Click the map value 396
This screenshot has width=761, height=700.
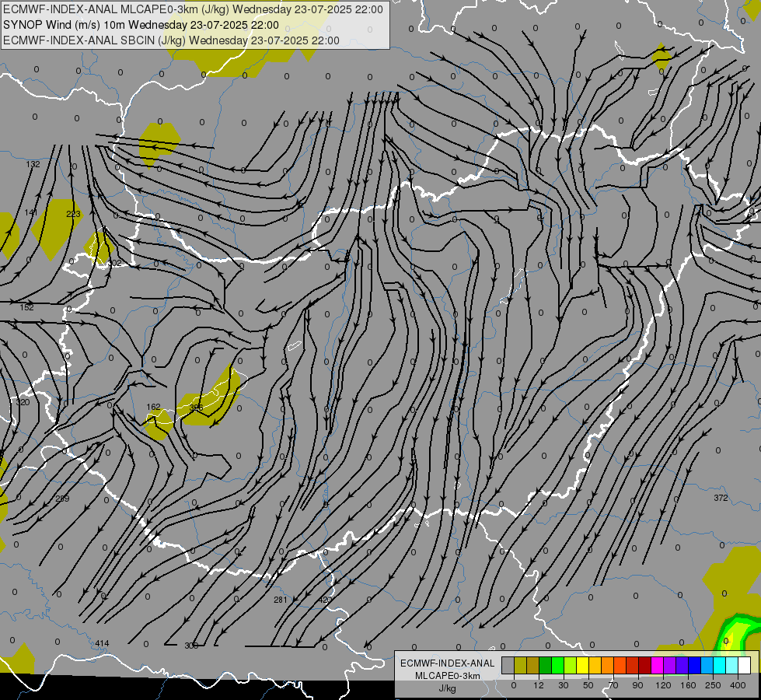click(x=196, y=408)
